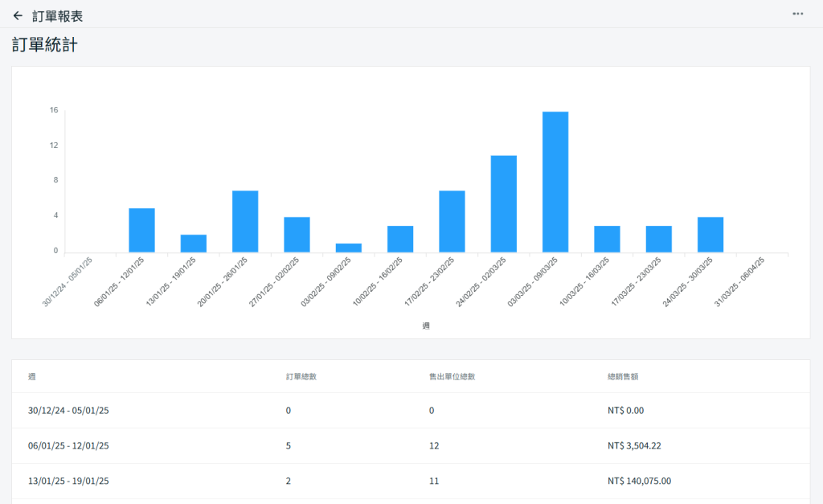Click the 03/03/25 - 09/03/25 x-axis label
The height and width of the screenshot is (504, 823).
(x=533, y=282)
